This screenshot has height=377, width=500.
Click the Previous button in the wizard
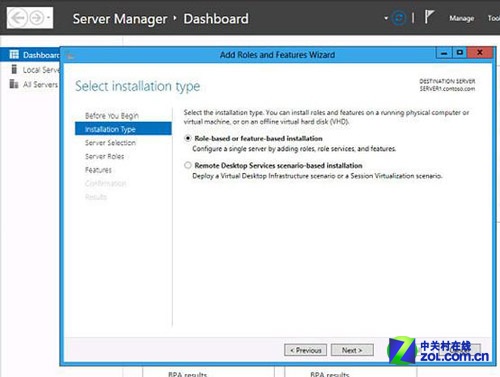[305, 350]
